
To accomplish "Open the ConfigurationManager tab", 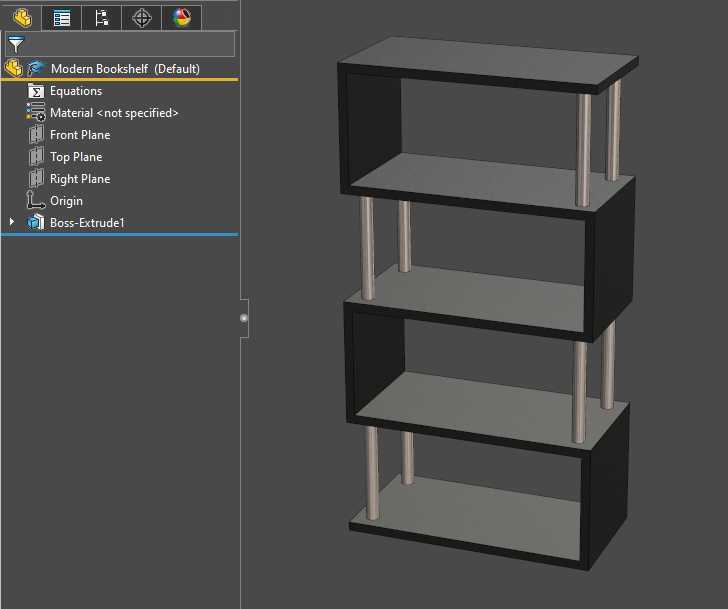I will click(101, 18).
